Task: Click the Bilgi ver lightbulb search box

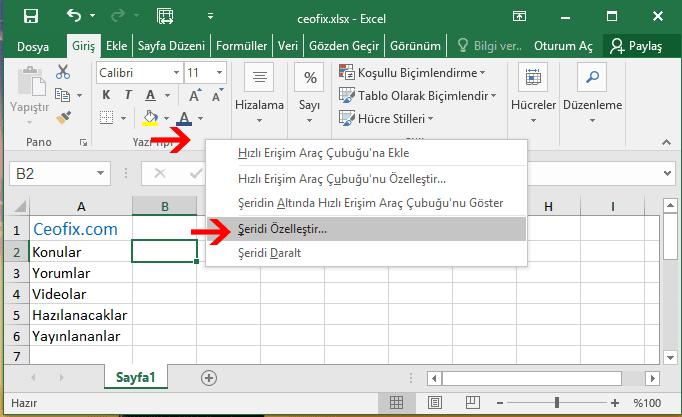Action: pos(489,46)
